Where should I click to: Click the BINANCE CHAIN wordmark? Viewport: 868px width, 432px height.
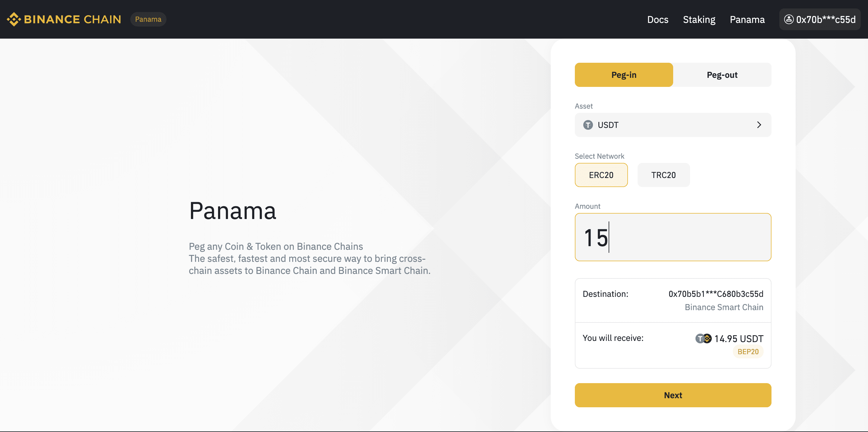(x=72, y=19)
